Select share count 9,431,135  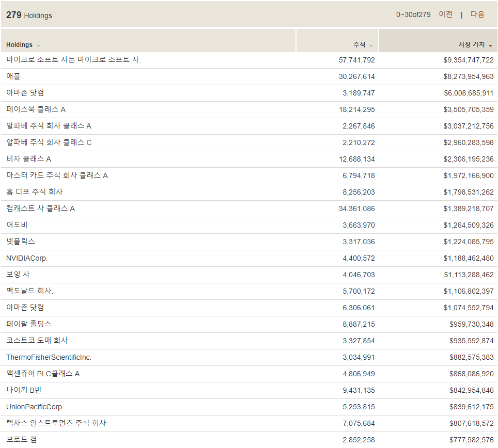pos(359,390)
